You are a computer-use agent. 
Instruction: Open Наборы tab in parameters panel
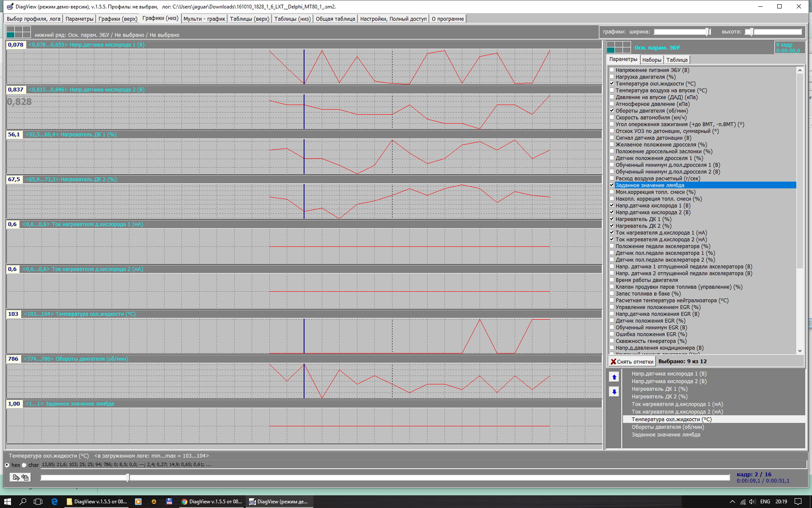pyautogui.click(x=651, y=60)
